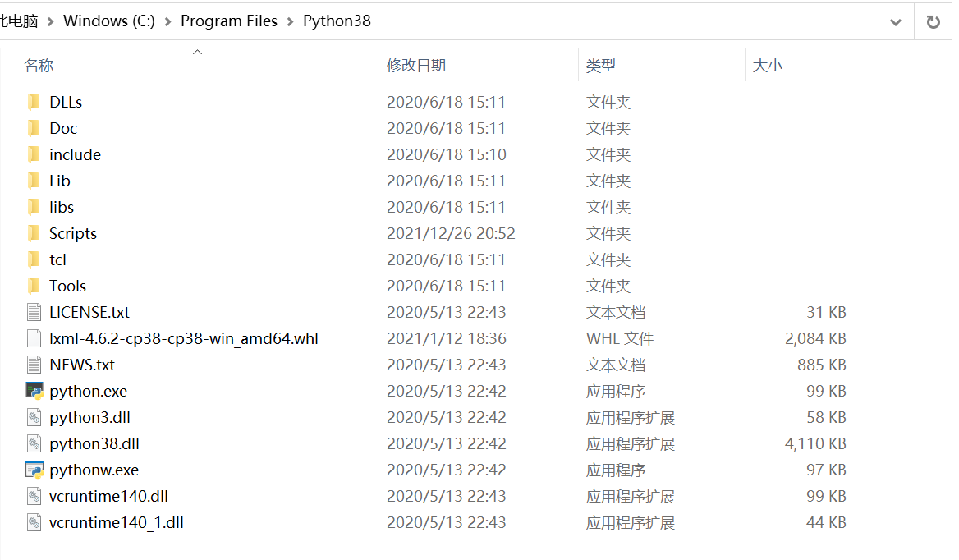The image size is (959, 560).
Task: Select the include folder name
Action: click(x=76, y=154)
